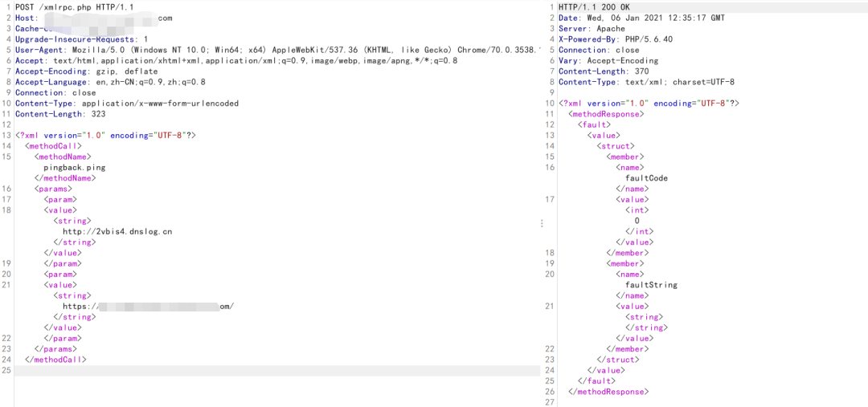Click the opening <params> tag

point(53,189)
